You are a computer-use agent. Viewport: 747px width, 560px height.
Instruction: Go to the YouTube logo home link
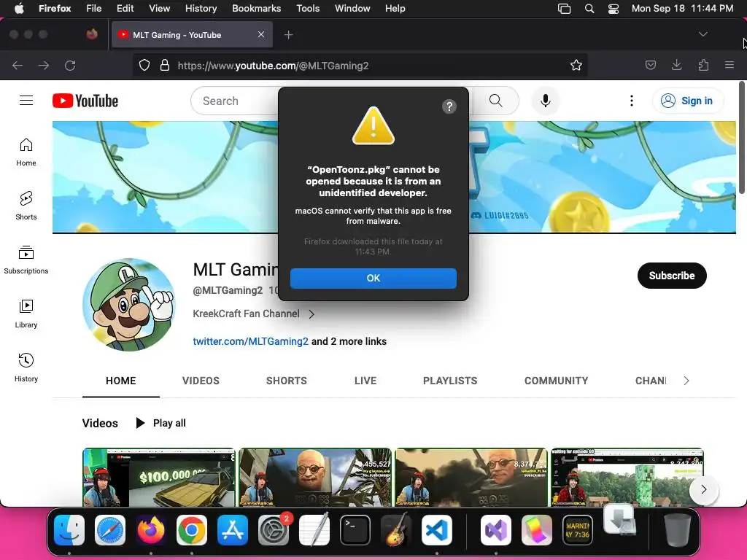point(85,101)
